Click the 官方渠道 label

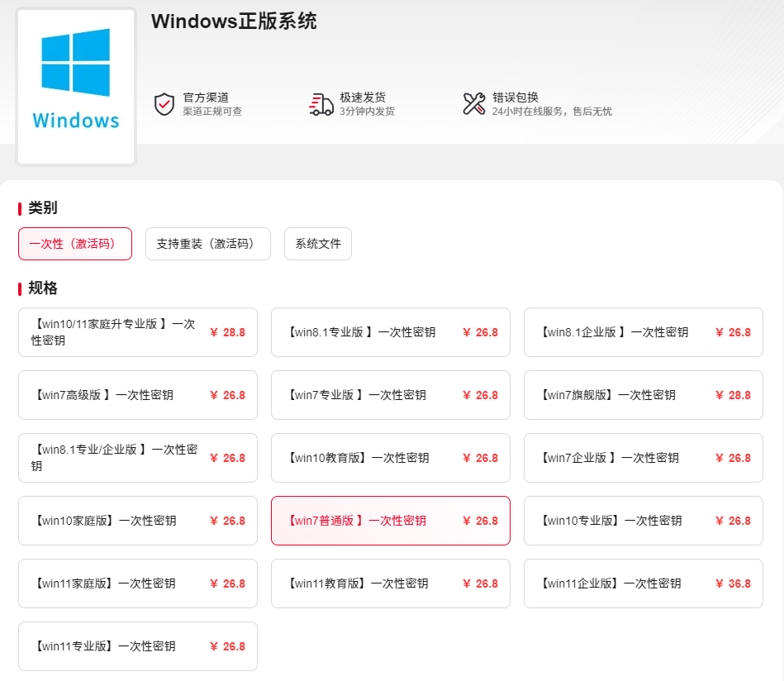pos(206,98)
